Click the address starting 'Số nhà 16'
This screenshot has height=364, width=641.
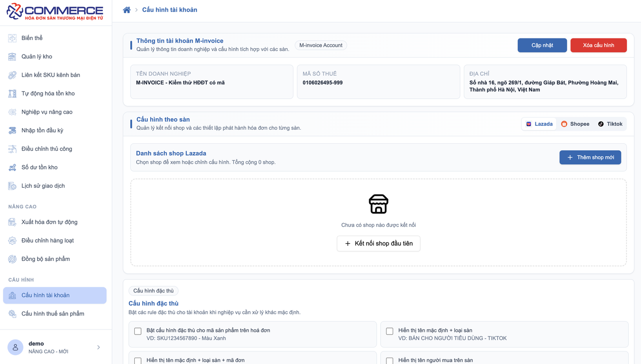(544, 86)
